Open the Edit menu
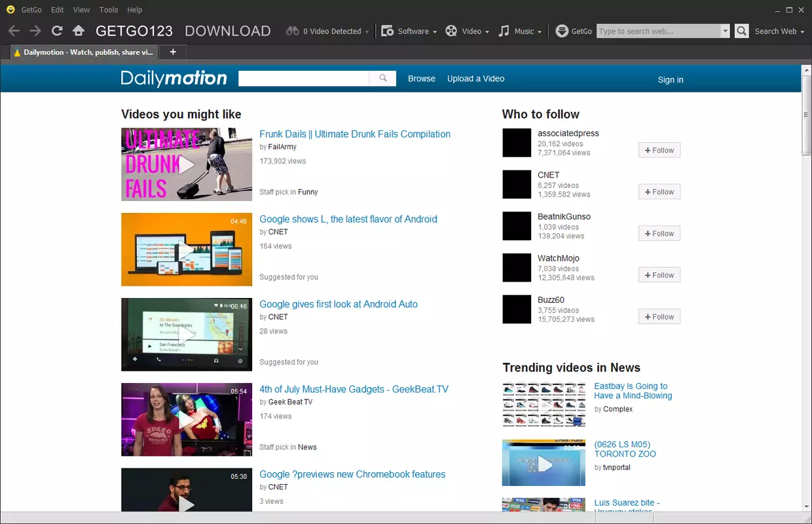812x524 pixels. pyautogui.click(x=58, y=10)
